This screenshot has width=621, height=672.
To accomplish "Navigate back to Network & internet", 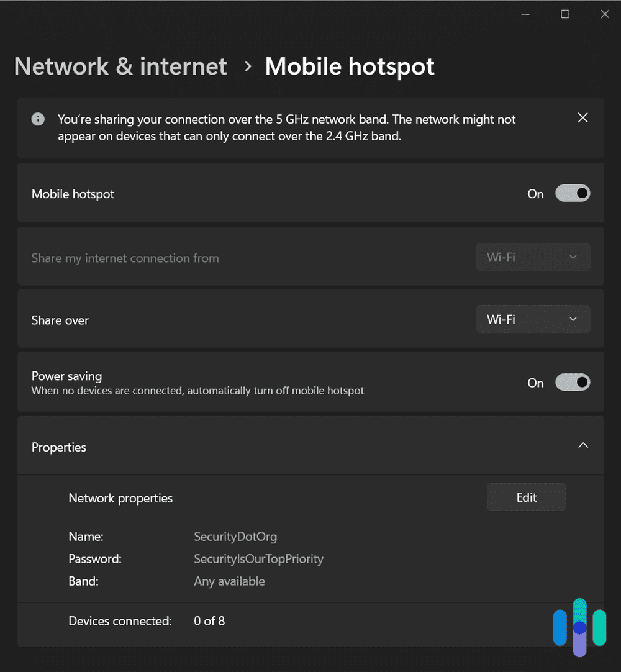I will coord(120,66).
